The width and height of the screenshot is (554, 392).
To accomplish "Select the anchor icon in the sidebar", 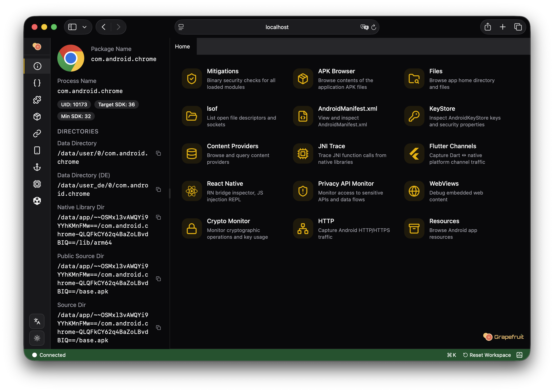I will click(37, 167).
